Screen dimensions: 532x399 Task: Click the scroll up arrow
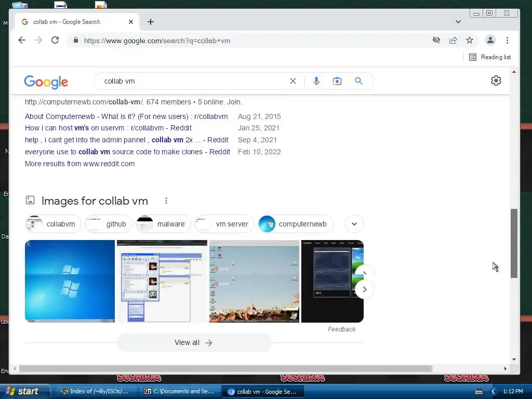pyautogui.click(x=514, y=72)
